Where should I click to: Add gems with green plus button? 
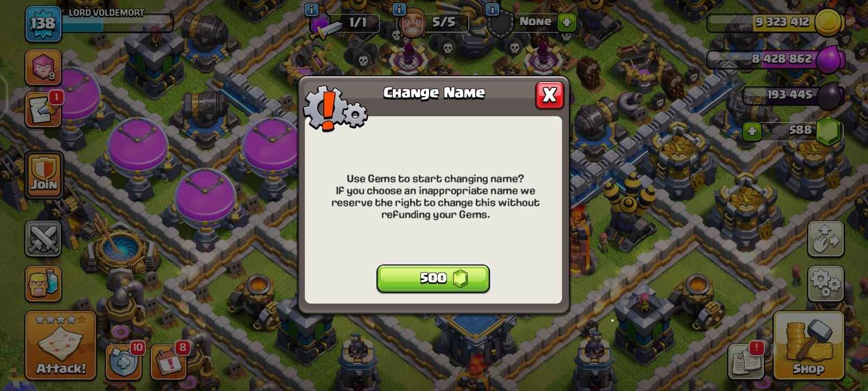click(x=751, y=131)
